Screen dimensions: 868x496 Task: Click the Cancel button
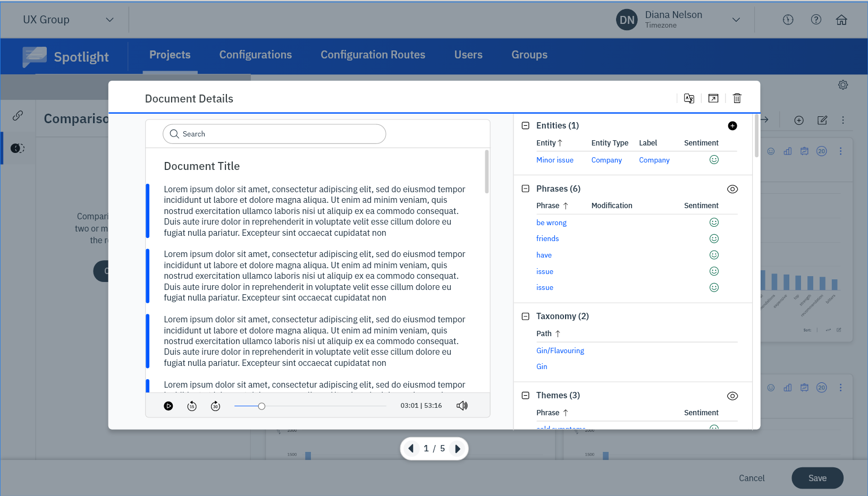(x=752, y=478)
